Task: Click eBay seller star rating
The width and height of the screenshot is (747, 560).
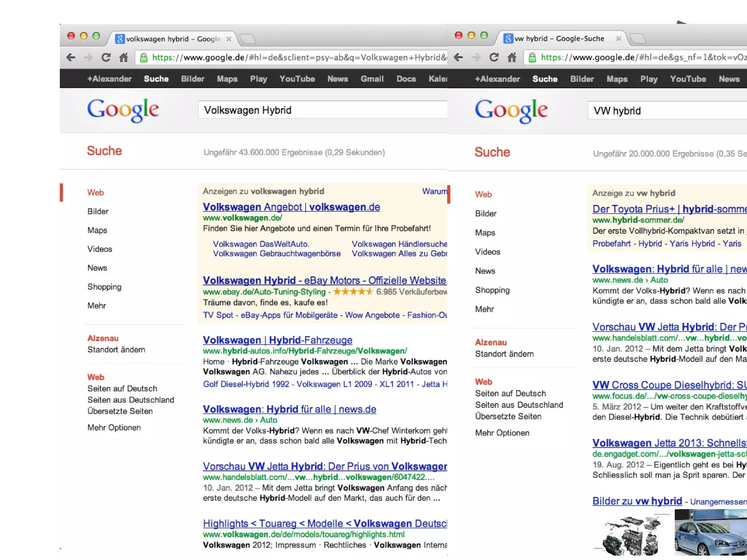Action: pos(353,292)
